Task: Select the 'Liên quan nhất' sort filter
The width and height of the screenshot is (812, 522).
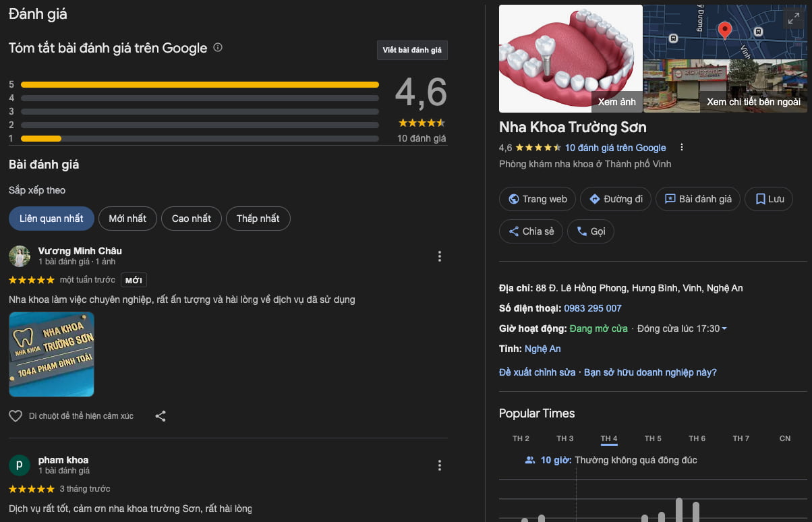Action: pyautogui.click(x=51, y=219)
